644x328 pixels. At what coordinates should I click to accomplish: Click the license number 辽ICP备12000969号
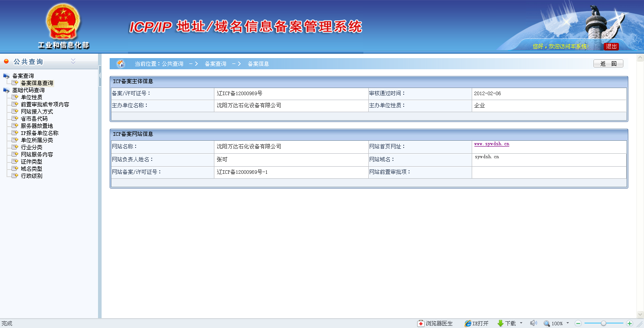[239, 93]
